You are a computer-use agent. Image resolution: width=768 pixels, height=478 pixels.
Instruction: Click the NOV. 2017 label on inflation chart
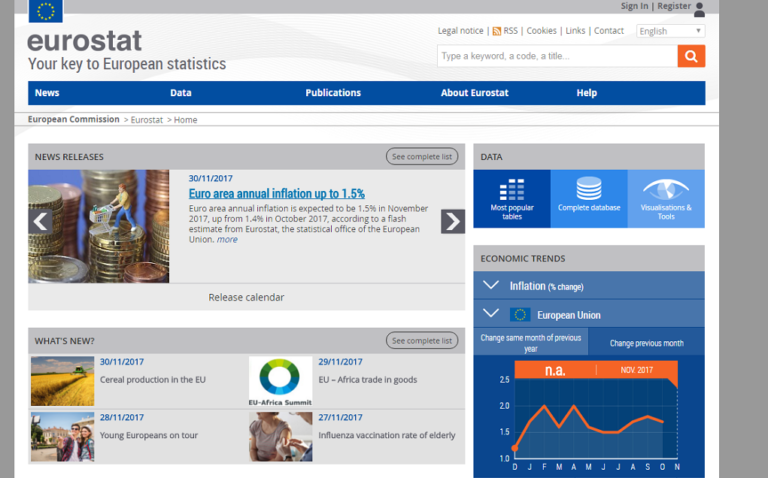tap(637, 370)
